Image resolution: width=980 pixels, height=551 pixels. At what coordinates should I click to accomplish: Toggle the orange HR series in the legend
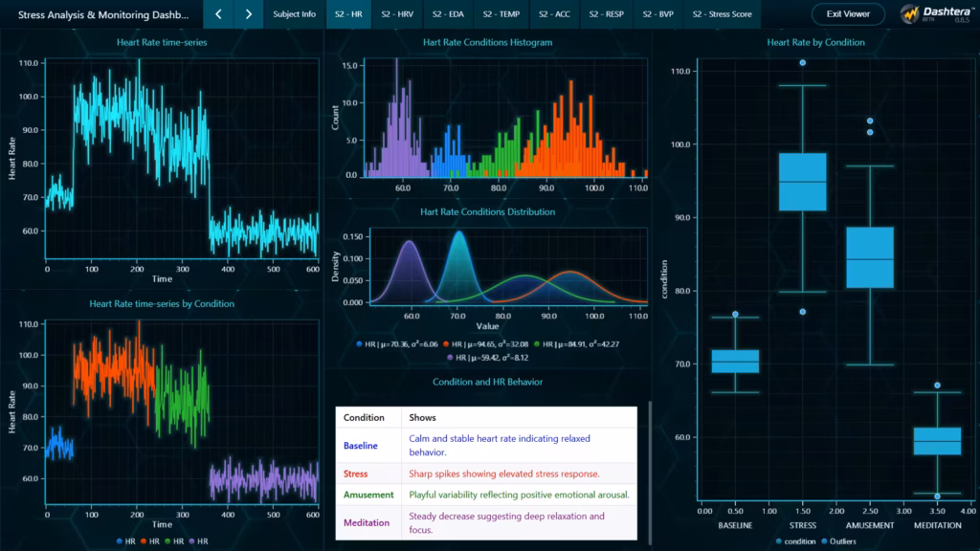[145, 541]
